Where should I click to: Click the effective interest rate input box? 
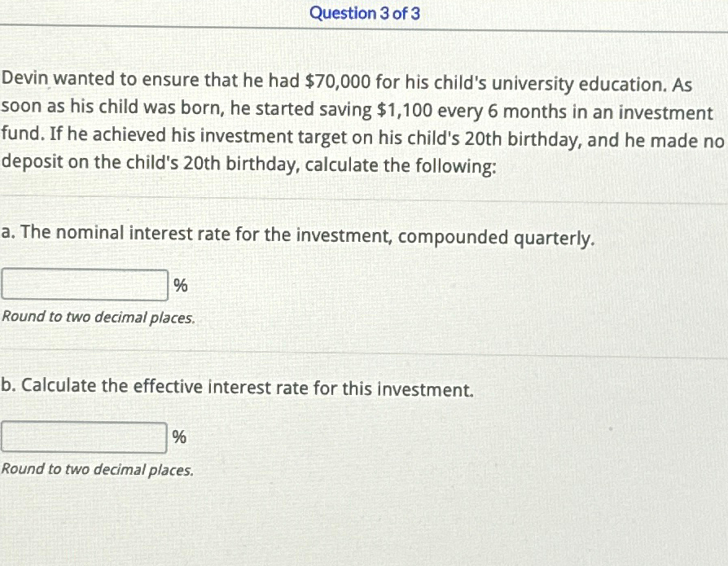pyautogui.click(x=85, y=437)
